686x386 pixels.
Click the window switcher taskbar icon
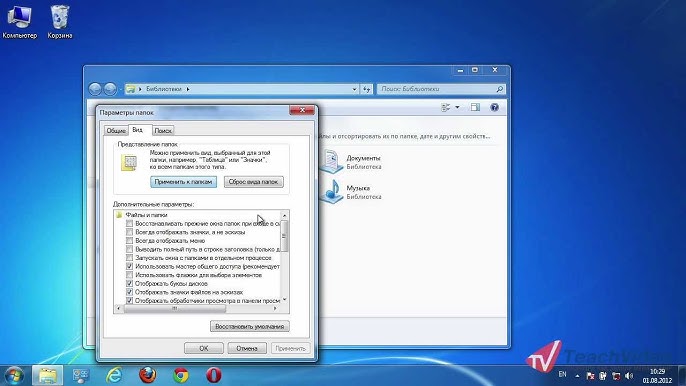(80, 375)
